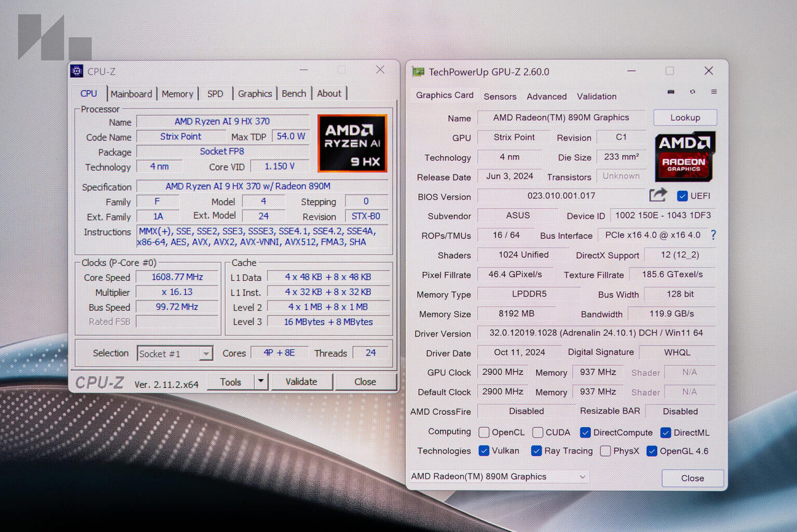Screen dimensions: 797x532
Task: Refresh GPU-Z readings using circular arrow icon
Action: click(x=692, y=92)
